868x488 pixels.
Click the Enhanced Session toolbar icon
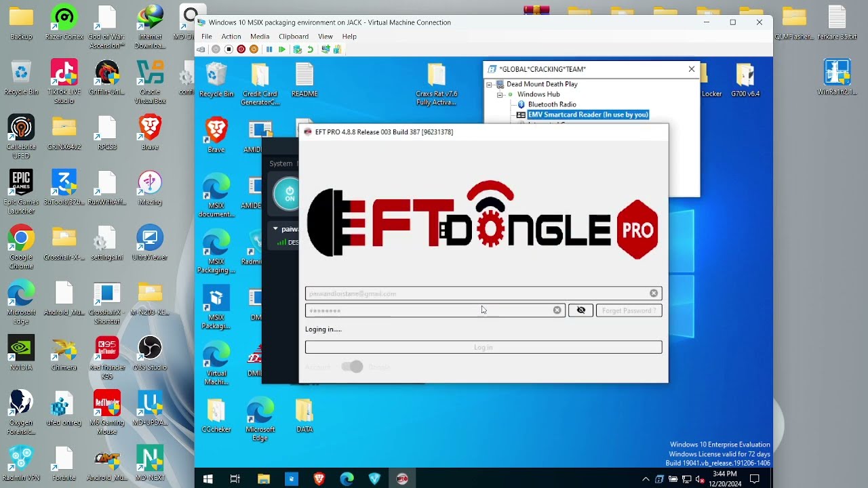(x=325, y=49)
